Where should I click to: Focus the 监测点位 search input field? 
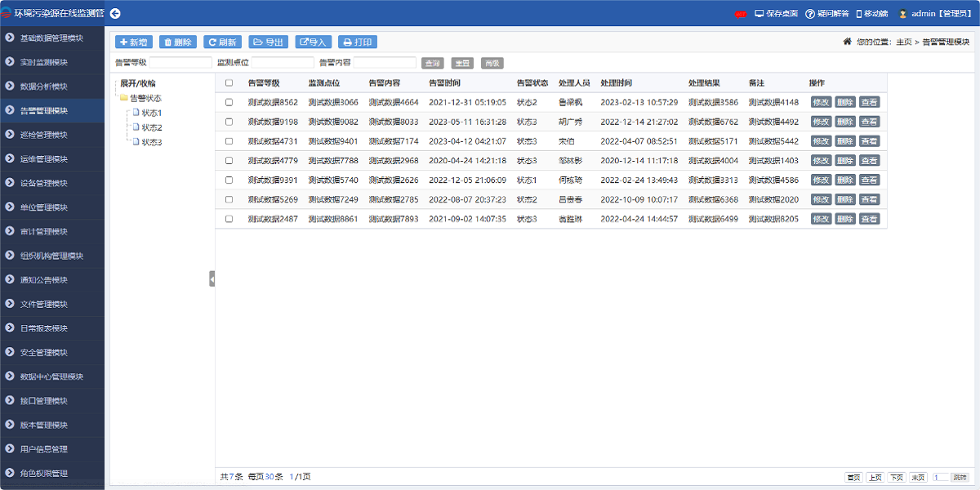283,63
